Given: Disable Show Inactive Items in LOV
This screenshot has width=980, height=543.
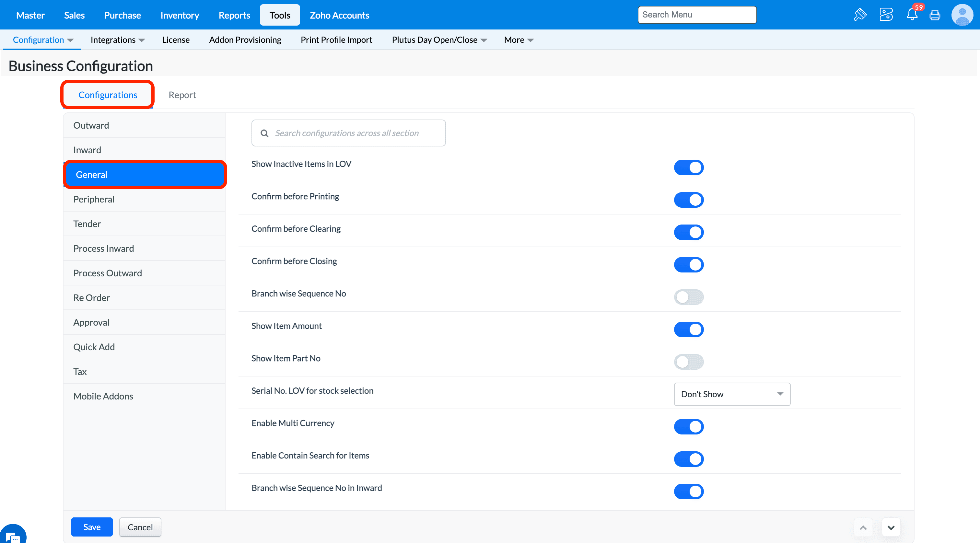Looking at the screenshot, I should (688, 167).
